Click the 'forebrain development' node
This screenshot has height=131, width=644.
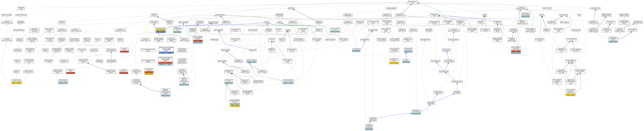pos(457,82)
